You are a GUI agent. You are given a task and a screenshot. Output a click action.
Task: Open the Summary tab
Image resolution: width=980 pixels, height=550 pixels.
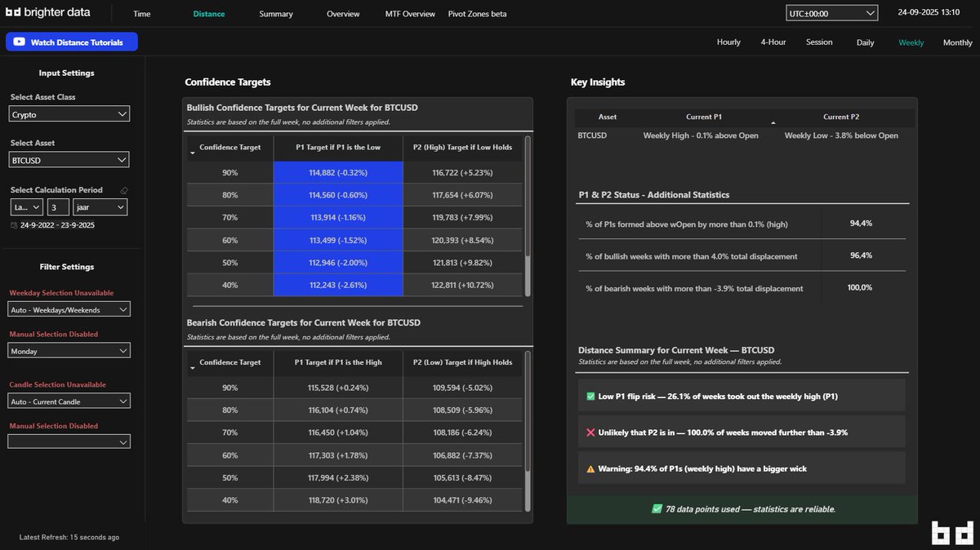[276, 14]
